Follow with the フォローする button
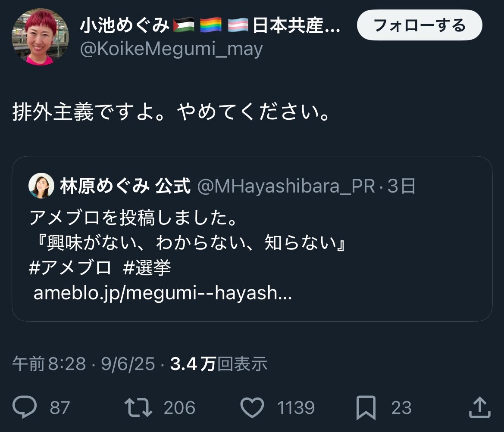The image size is (504, 432). point(419,25)
